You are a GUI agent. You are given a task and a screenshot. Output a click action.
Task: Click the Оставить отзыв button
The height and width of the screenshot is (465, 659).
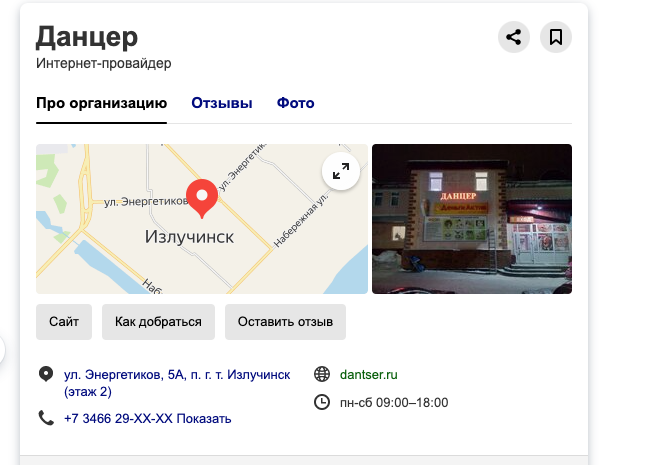click(x=285, y=322)
